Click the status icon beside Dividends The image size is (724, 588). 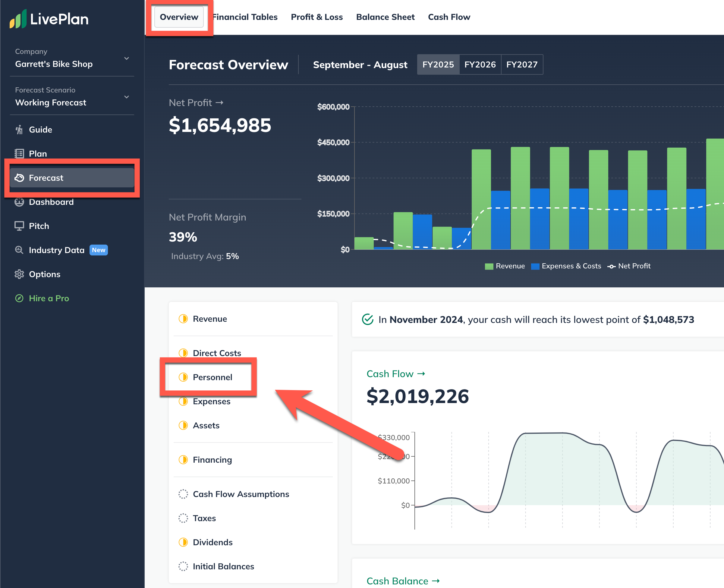tap(183, 542)
